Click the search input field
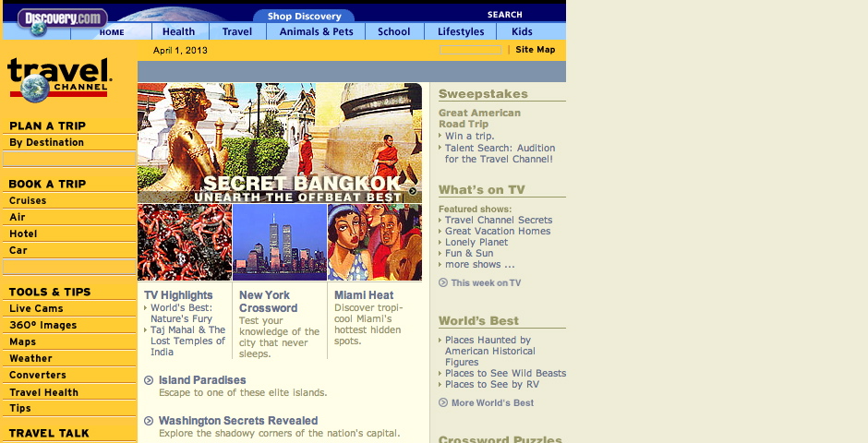Screen dimensions: 868x443 click(471, 50)
